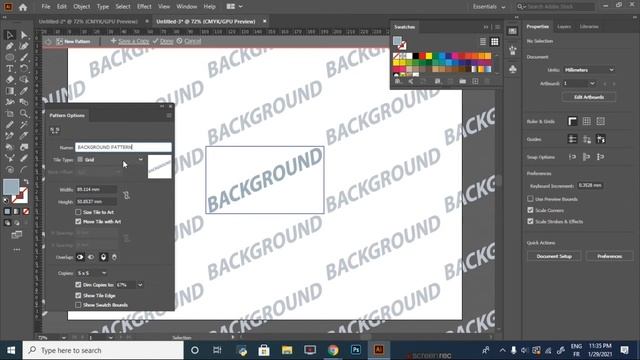Open the File menu
This screenshot has height=360, width=640.
pyautogui.click(x=46, y=7)
